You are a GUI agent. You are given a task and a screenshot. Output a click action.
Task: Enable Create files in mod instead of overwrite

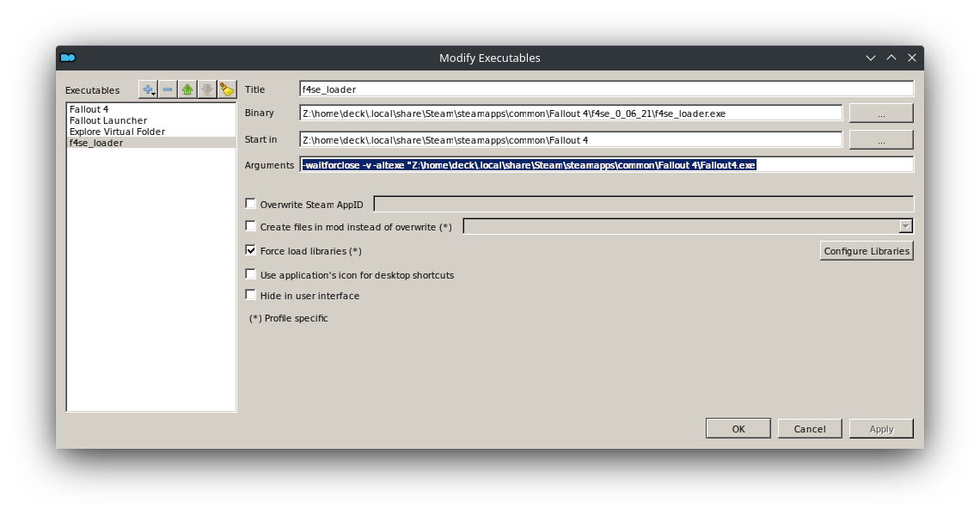pyautogui.click(x=251, y=226)
